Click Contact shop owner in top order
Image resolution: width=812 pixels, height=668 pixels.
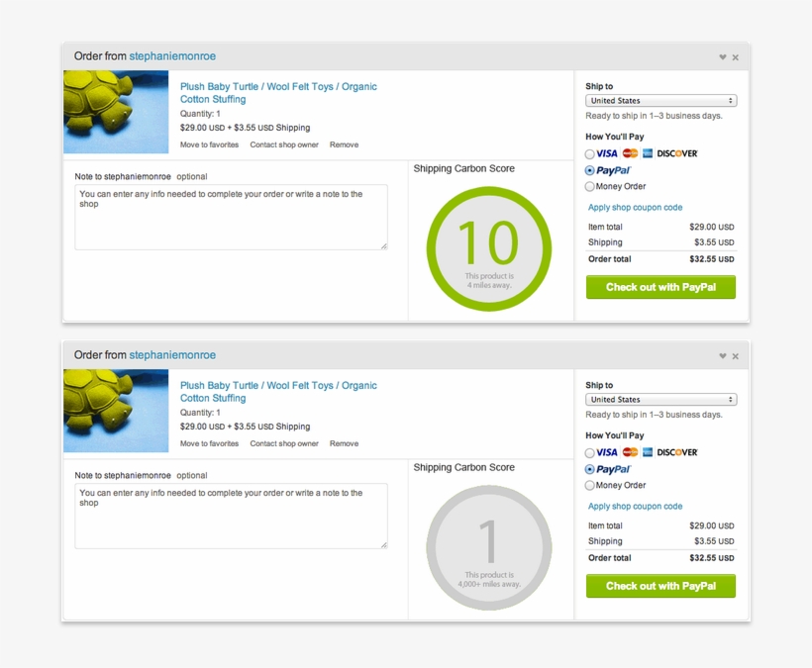(284, 144)
